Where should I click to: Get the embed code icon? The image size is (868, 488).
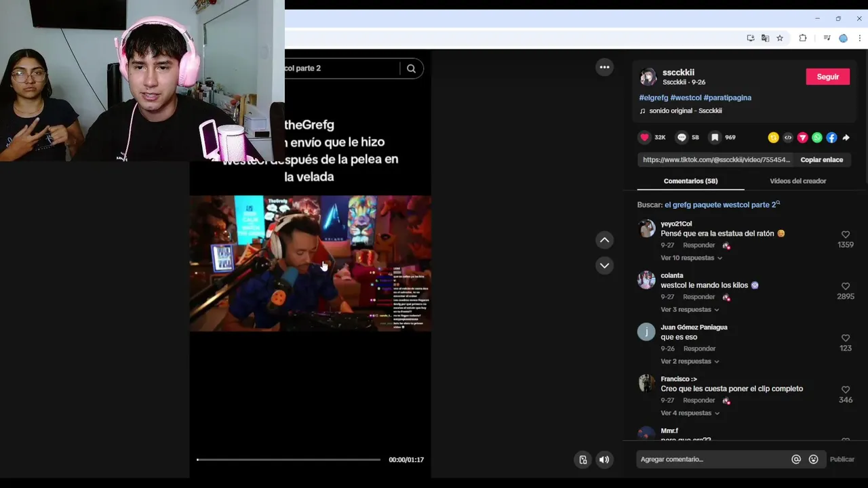tap(787, 138)
